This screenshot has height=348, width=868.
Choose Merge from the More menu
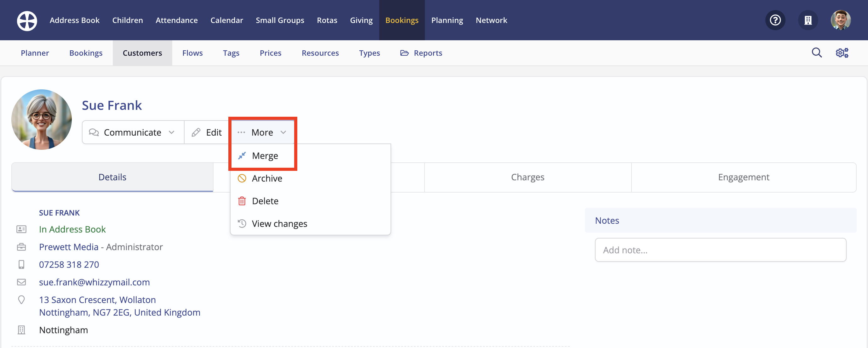(310, 155)
